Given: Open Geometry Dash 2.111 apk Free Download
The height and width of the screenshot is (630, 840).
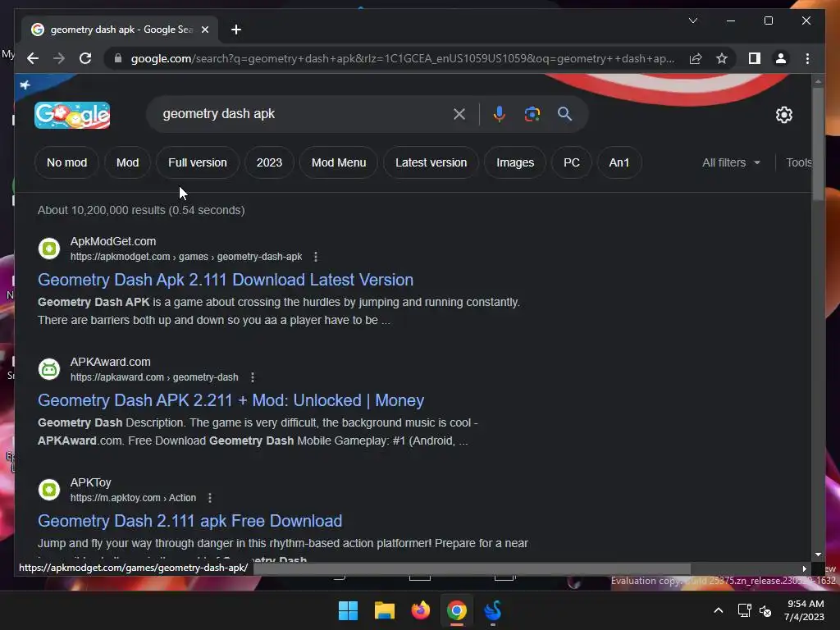Looking at the screenshot, I should point(190,521).
